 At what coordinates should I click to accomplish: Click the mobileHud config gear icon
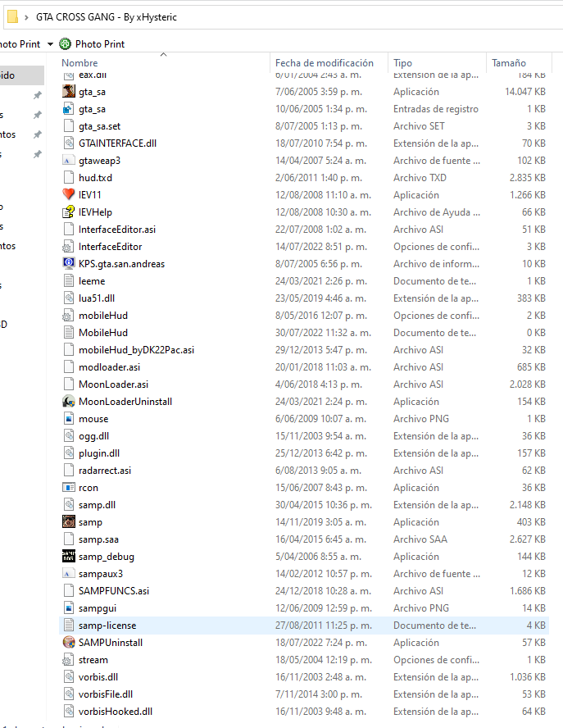[69, 316]
